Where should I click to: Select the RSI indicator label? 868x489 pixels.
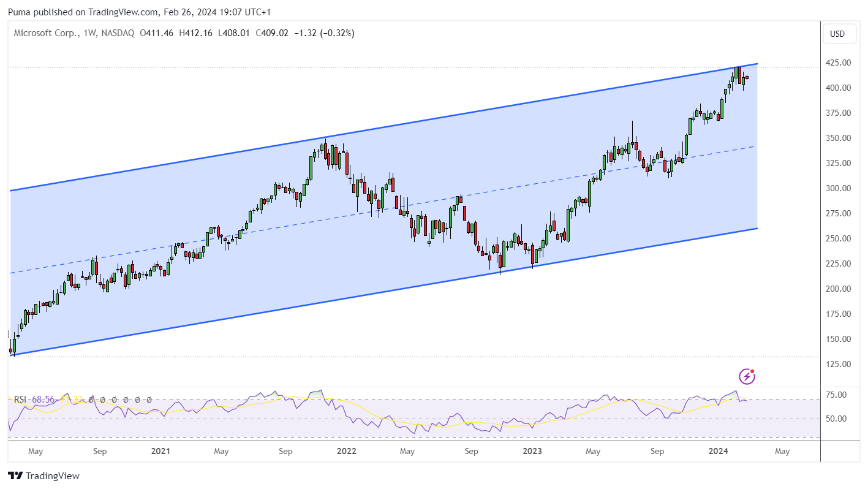20,400
